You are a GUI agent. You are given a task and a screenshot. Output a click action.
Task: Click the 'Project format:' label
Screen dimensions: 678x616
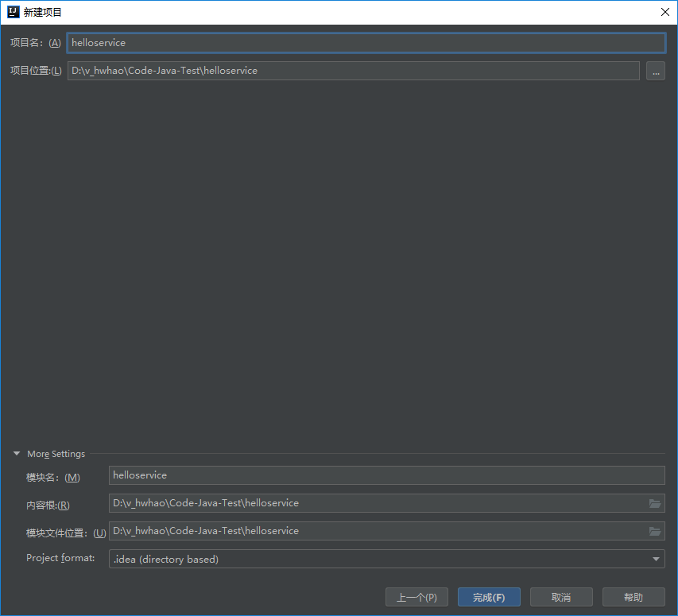click(x=60, y=558)
